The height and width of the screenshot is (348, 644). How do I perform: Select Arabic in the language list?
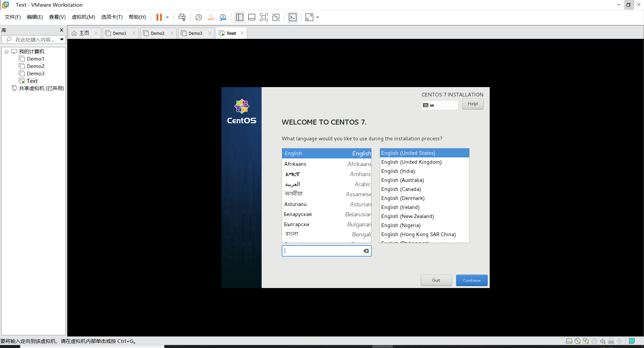[327, 184]
